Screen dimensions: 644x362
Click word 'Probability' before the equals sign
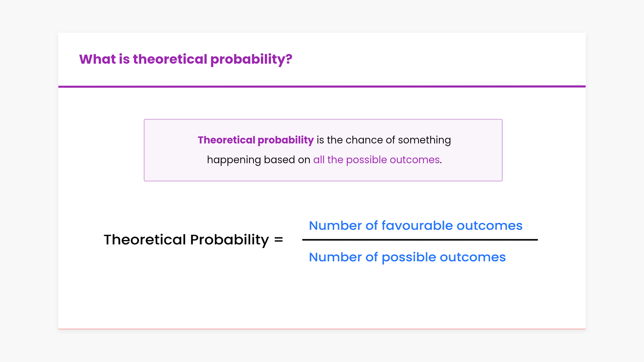229,240
